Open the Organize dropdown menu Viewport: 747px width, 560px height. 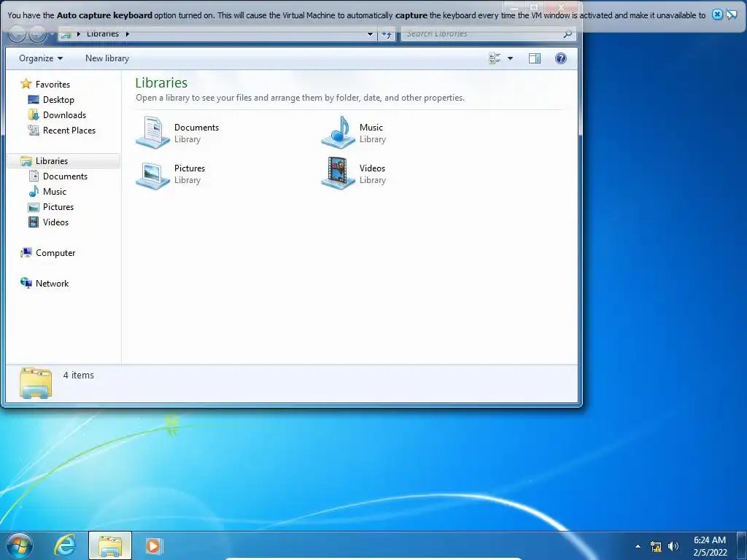[x=41, y=58]
